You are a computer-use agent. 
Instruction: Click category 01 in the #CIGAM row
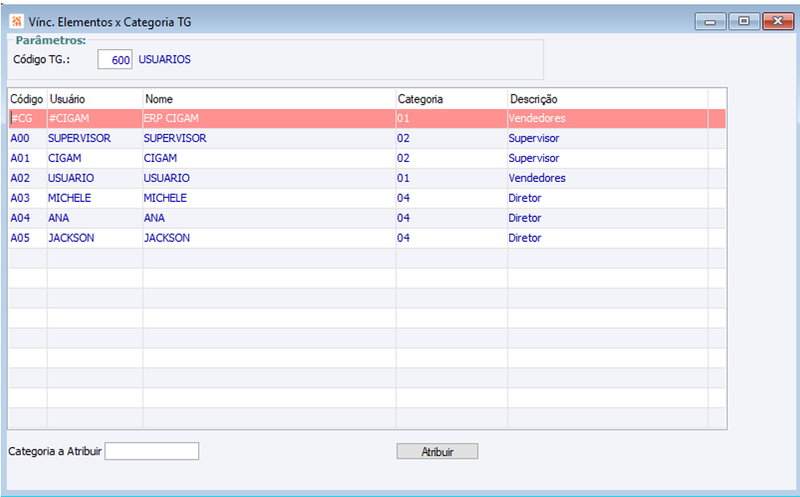point(452,118)
